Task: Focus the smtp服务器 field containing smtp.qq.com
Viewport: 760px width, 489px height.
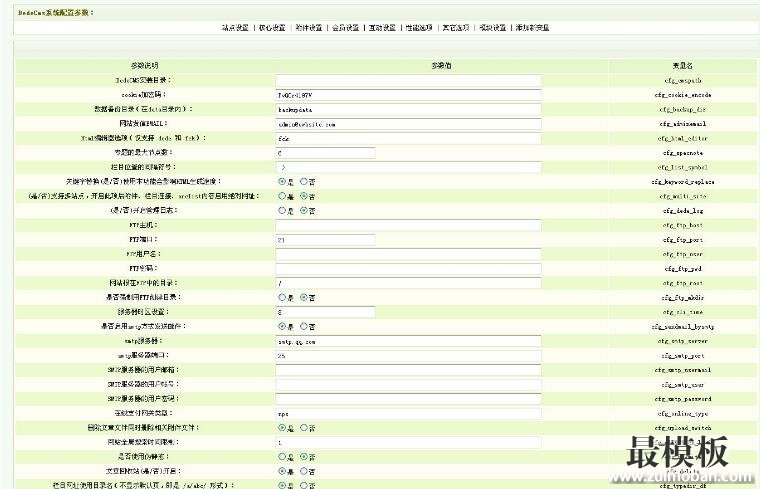Action: 408,341
